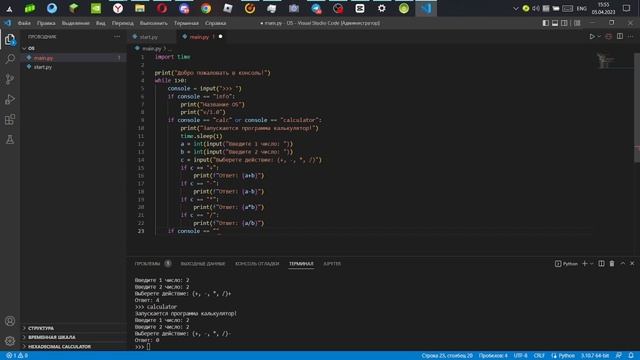The image size is (640, 360).
Task: Open the Source Control view
Action: 10,79
